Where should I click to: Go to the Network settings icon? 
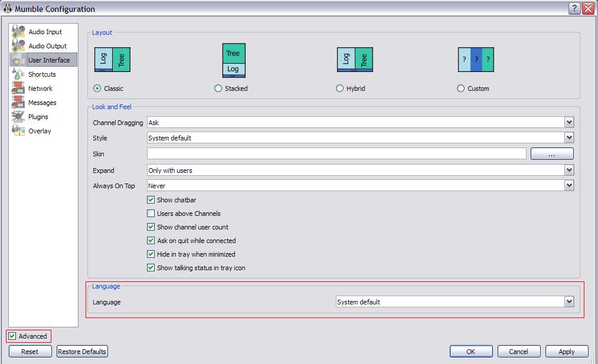18,88
